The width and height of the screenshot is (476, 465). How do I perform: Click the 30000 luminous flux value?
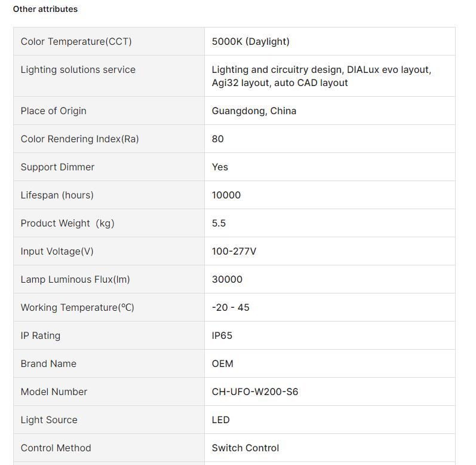tap(227, 280)
